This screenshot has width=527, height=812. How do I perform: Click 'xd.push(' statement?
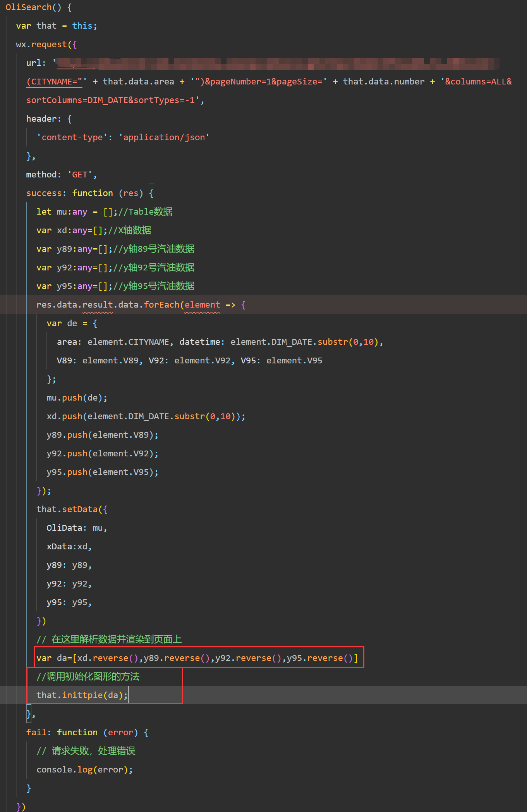coord(67,416)
